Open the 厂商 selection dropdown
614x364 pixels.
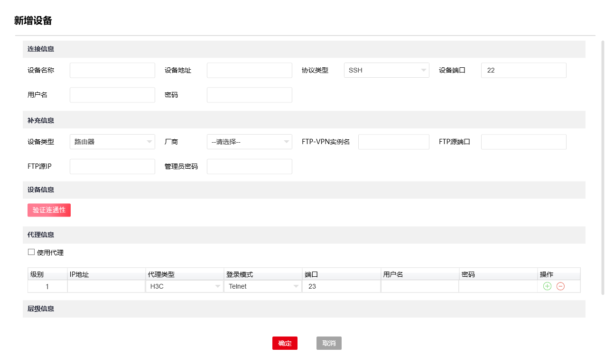(249, 142)
